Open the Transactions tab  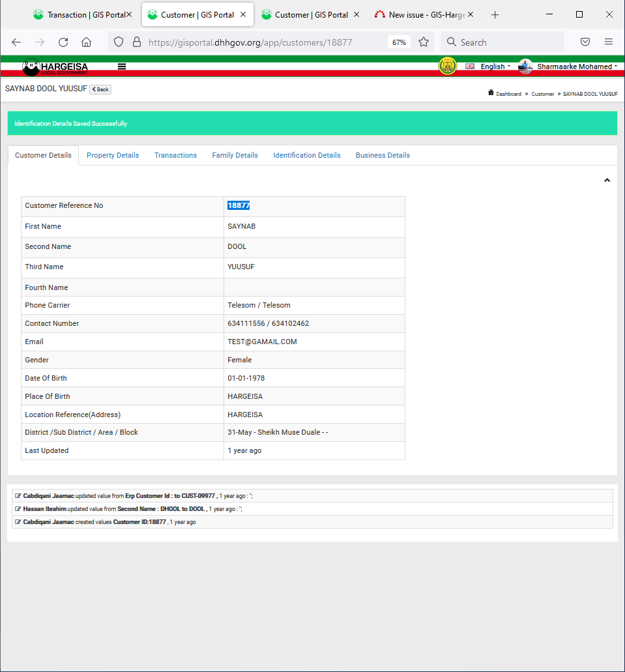point(176,155)
